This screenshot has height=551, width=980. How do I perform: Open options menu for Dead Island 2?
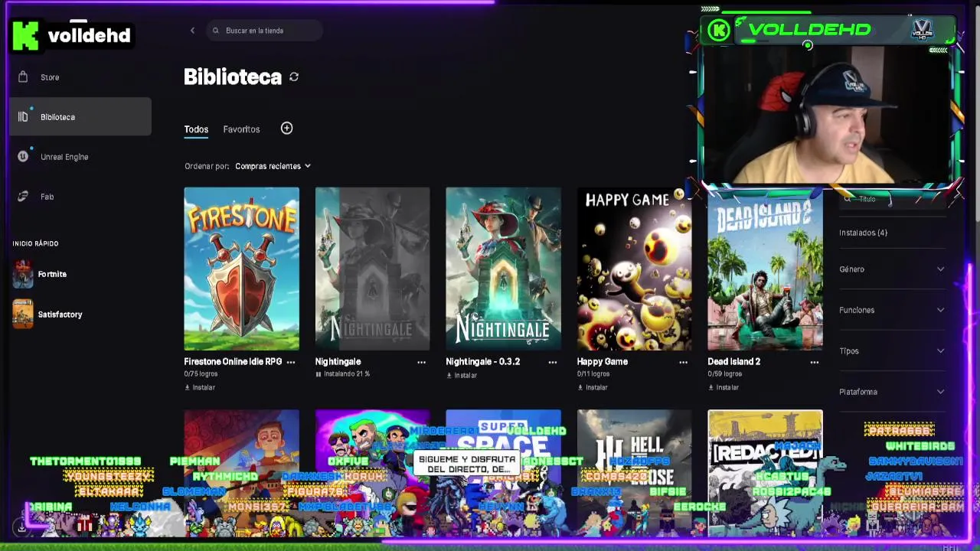click(x=815, y=362)
